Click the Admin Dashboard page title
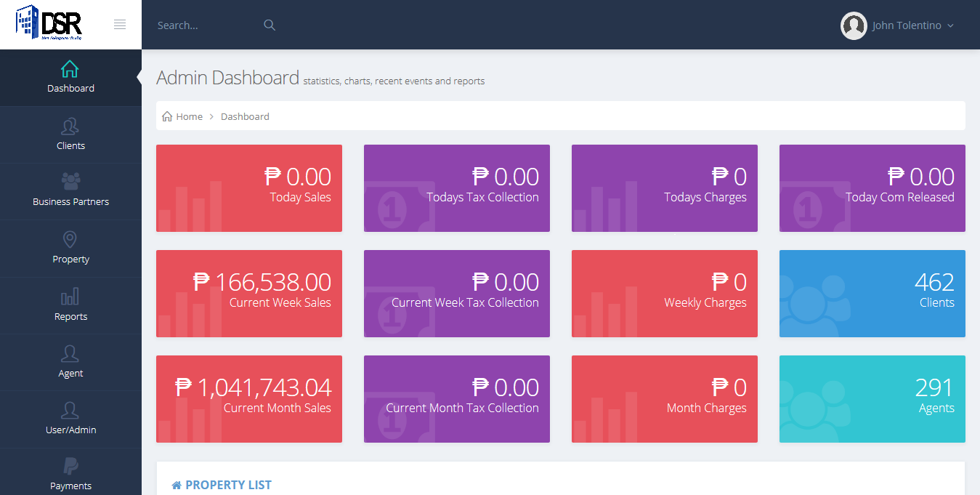 click(227, 77)
